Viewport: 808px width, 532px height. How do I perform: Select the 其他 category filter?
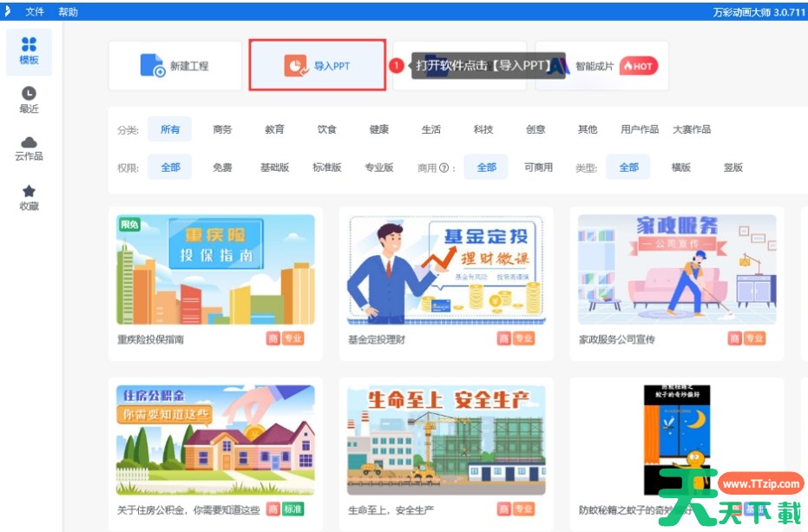tap(588, 129)
